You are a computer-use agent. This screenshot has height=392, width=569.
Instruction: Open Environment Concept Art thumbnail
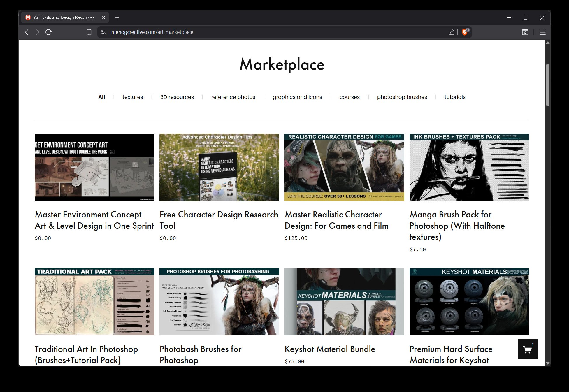click(x=94, y=167)
